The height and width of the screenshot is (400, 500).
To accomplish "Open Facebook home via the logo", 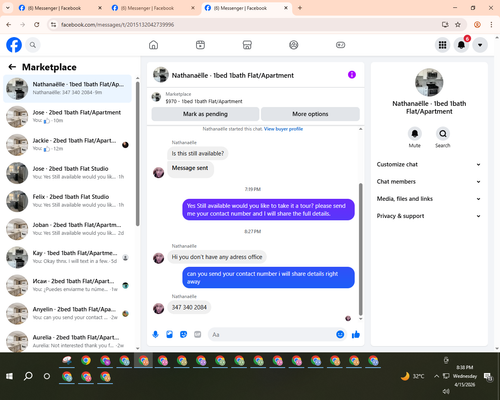I will click(14, 45).
